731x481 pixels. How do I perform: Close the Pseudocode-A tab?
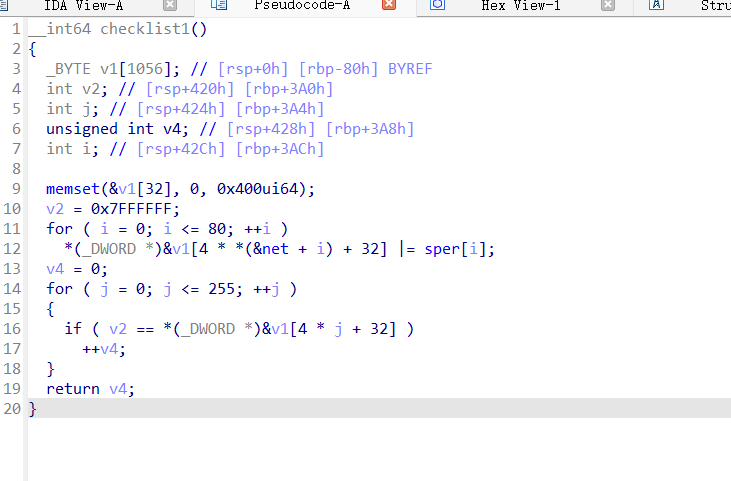click(x=389, y=5)
